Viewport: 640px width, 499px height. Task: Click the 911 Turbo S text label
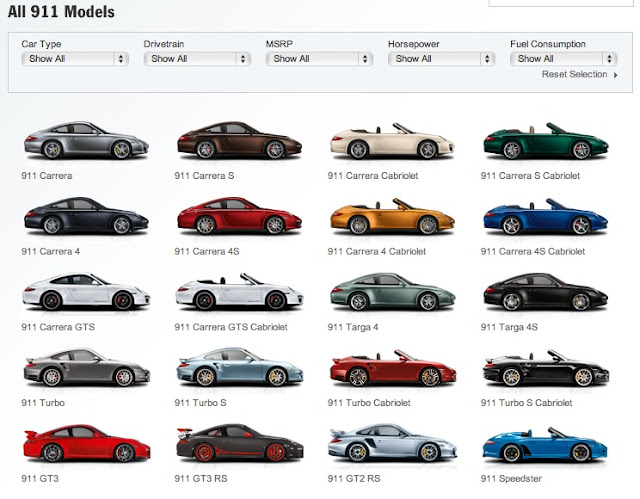pyautogui.click(x=200, y=403)
